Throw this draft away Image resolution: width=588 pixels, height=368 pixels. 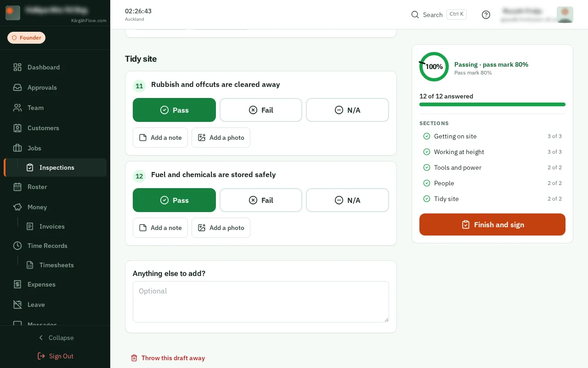[x=168, y=358]
